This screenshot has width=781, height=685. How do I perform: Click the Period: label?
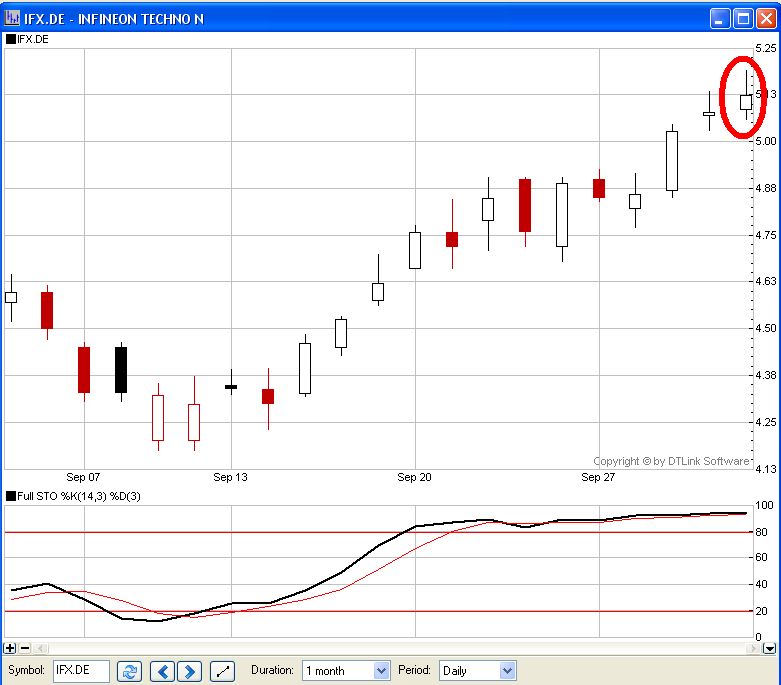414,670
